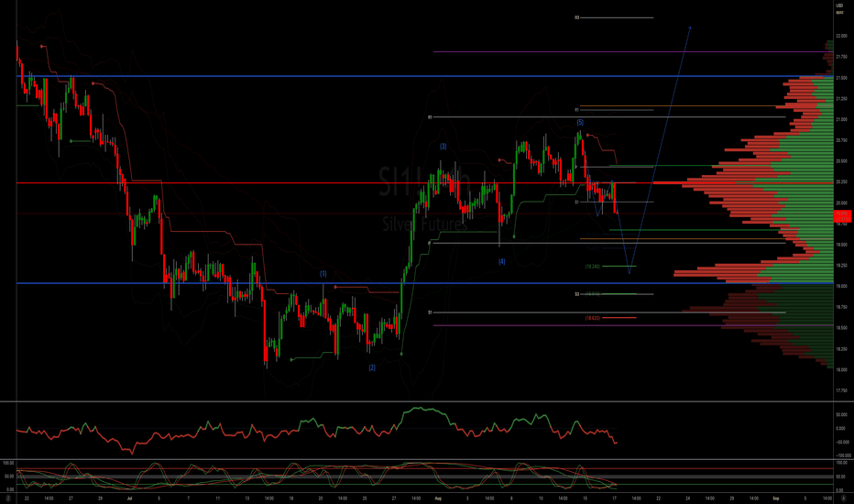Click the red (18.620) level label
The height and width of the screenshot is (504, 854).
point(593,318)
